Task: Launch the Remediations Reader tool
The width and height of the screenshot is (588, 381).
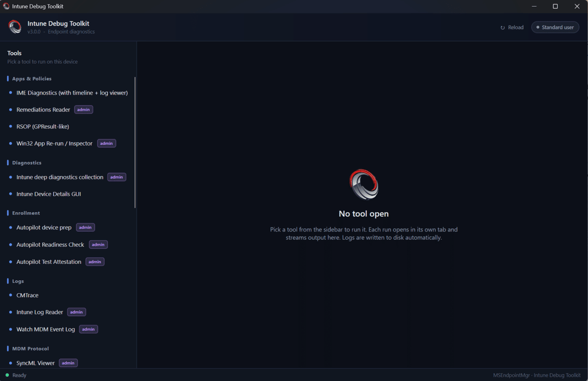Action: 43,109
